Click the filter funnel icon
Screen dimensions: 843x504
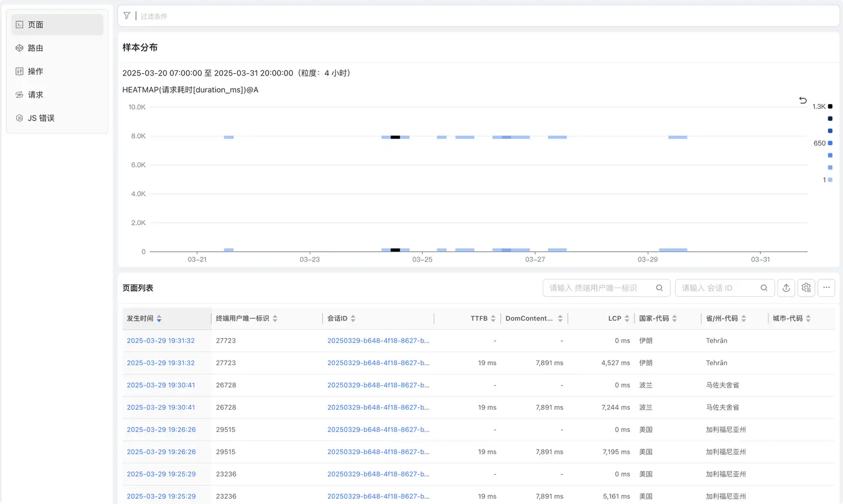click(127, 16)
